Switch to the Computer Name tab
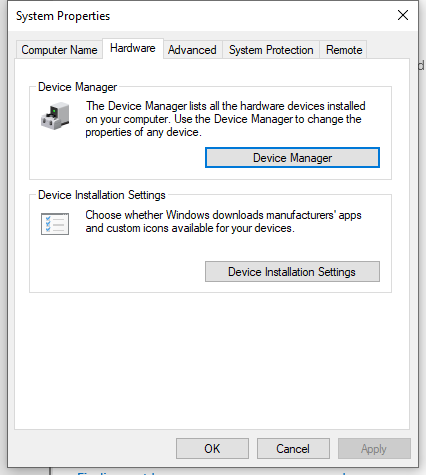 point(59,50)
